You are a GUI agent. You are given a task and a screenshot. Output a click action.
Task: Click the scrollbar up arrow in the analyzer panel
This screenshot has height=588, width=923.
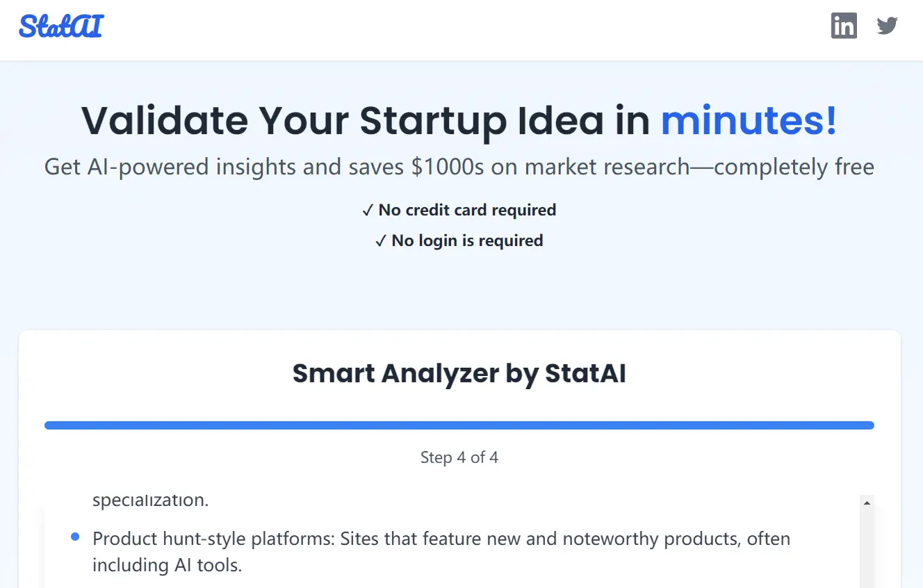tap(867, 502)
